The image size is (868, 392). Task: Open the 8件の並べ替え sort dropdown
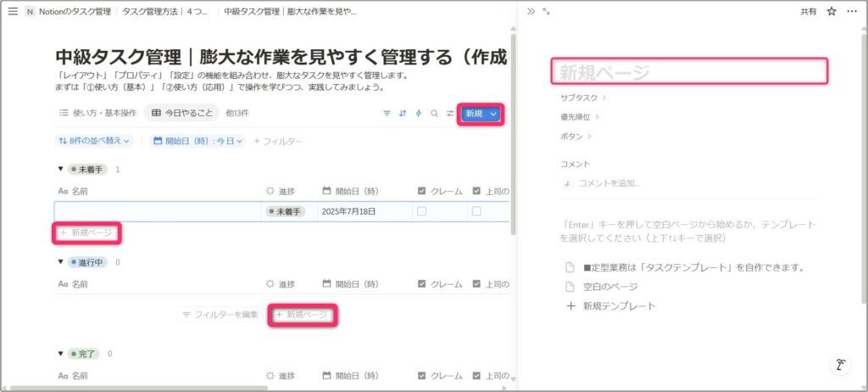pos(94,141)
